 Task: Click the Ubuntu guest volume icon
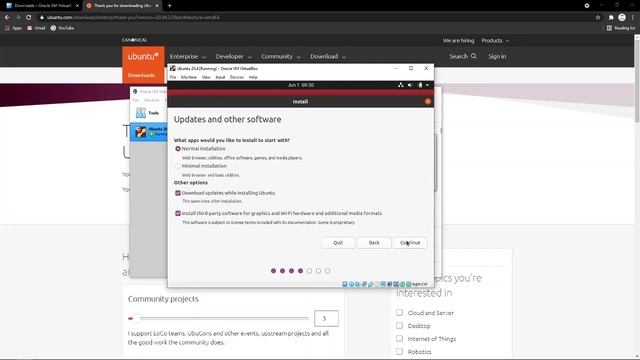click(410, 85)
